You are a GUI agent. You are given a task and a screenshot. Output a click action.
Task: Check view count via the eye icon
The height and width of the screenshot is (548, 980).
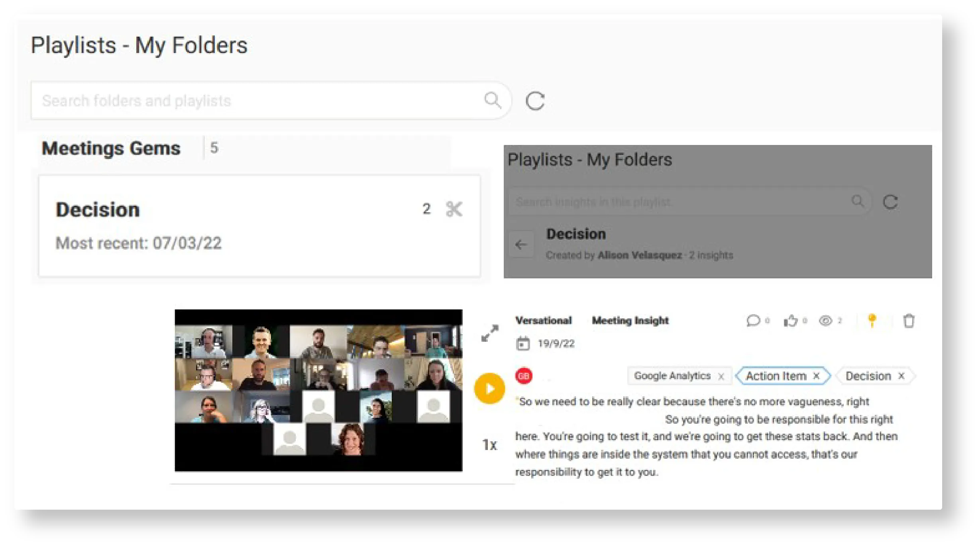pos(826,321)
